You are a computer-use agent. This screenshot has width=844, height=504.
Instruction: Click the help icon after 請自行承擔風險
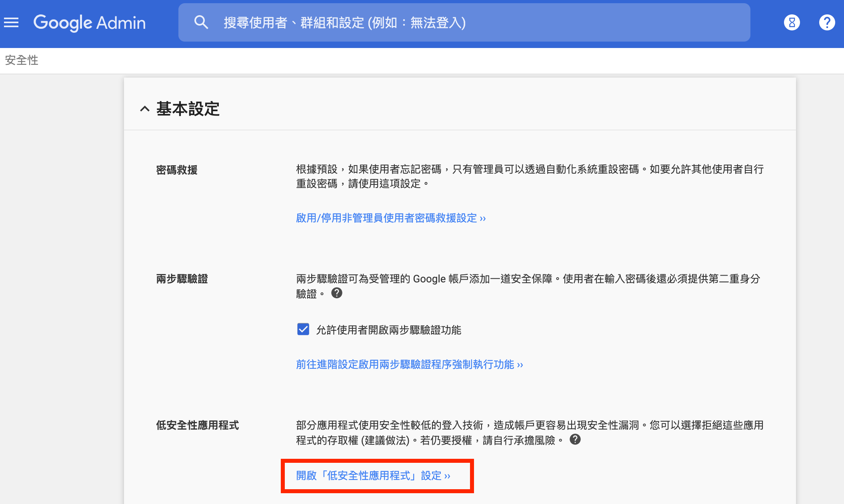(x=575, y=440)
